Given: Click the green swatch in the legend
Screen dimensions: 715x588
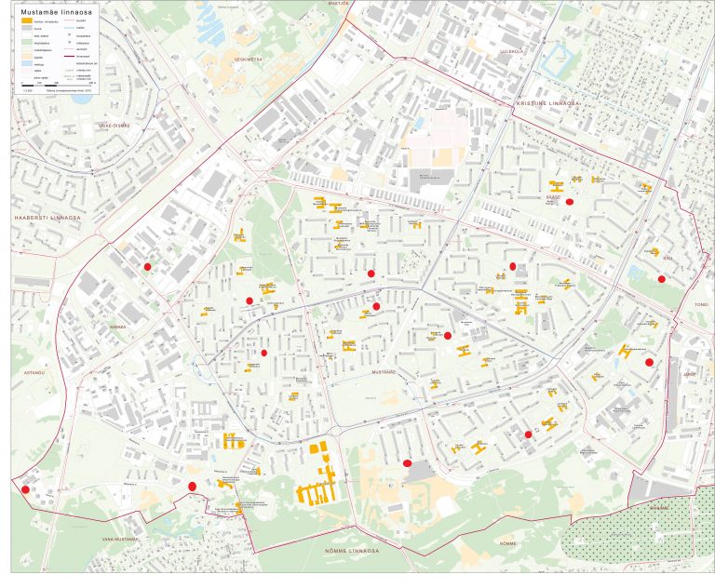Looking at the screenshot, I should point(26,43).
